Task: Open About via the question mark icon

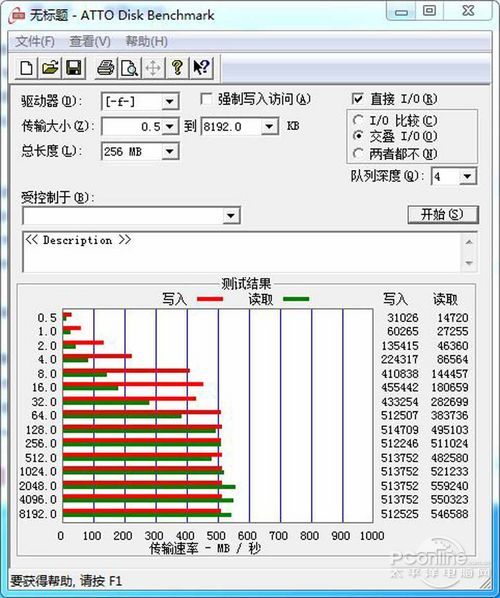Action: (177, 68)
